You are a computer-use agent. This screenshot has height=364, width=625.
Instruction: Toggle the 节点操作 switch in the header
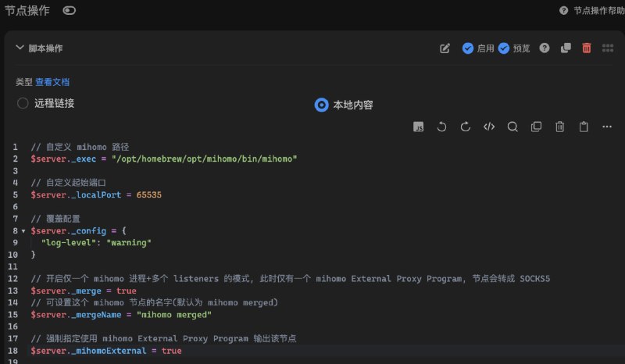[69, 11]
